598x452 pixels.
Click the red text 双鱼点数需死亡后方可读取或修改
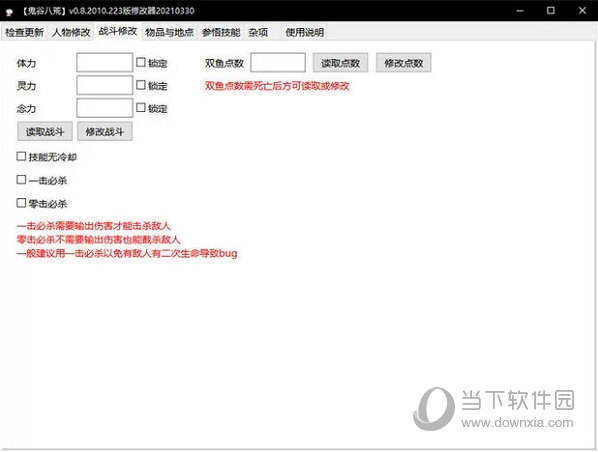tap(277, 86)
